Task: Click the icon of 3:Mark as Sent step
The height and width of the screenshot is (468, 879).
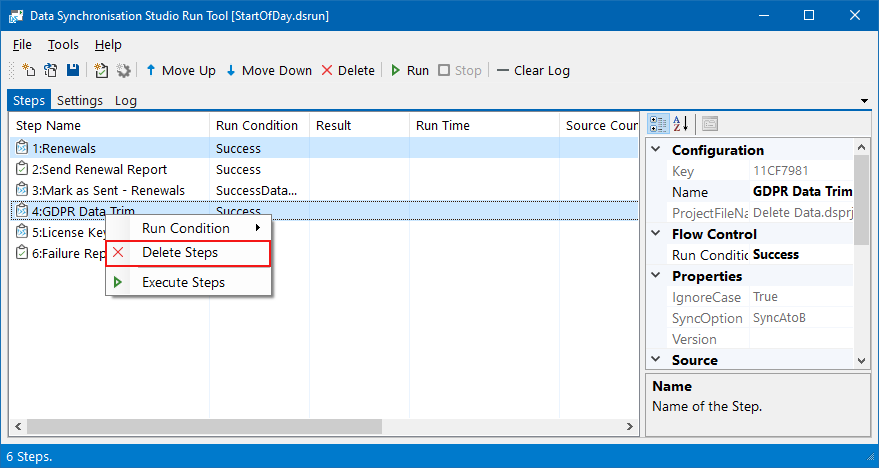Action: (x=22, y=190)
